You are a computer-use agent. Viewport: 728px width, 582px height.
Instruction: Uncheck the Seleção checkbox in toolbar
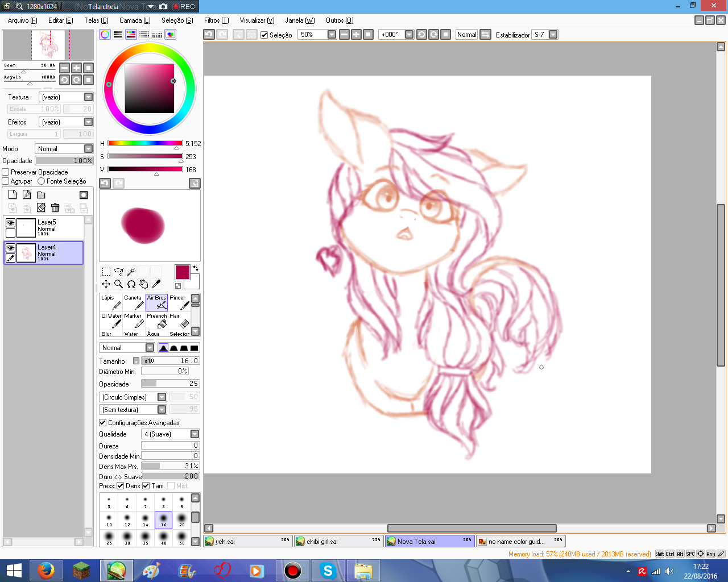[264, 35]
